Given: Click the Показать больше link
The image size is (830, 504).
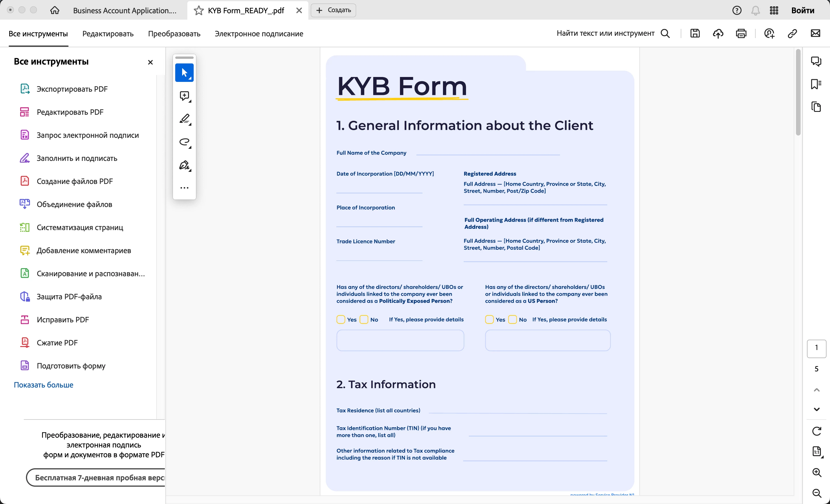Looking at the screenshot, I should click(44, 385).
